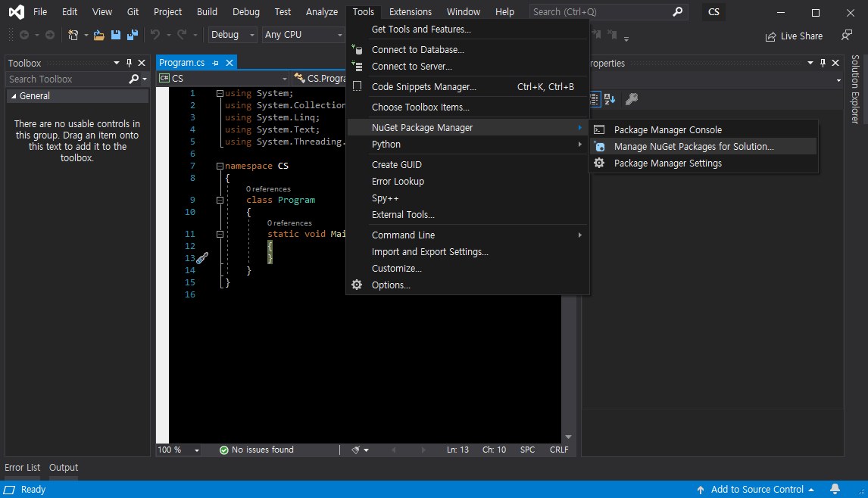Screen dimensions: 868x498
Task: Collapse the General group in Toolbox
Action: (14, 96)
